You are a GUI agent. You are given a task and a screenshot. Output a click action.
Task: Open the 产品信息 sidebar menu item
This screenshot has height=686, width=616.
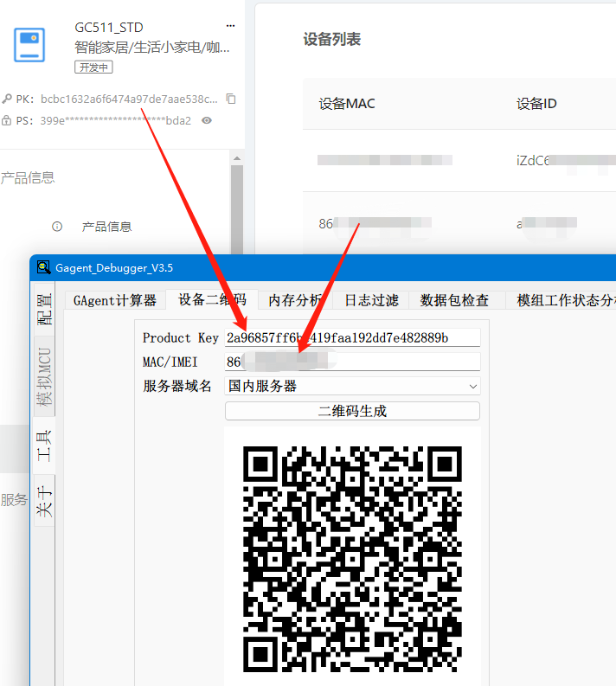(106, 226)
